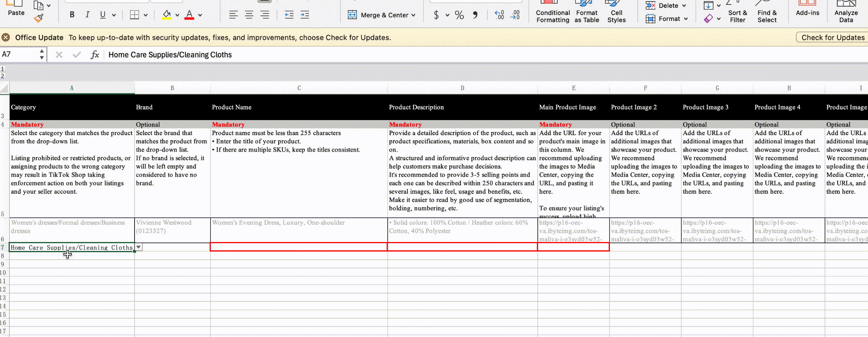Center align the cell text
This screenshot has height=337, width=868.
pos(249,15)
